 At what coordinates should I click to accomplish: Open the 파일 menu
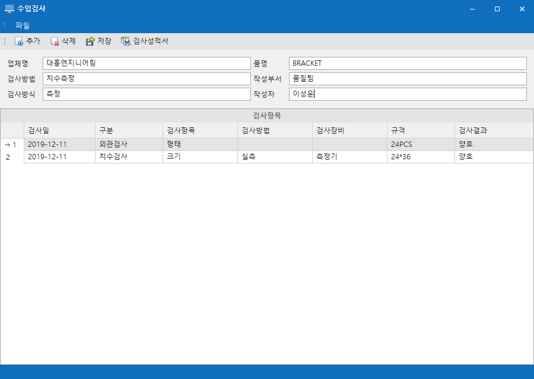(22, 25)
